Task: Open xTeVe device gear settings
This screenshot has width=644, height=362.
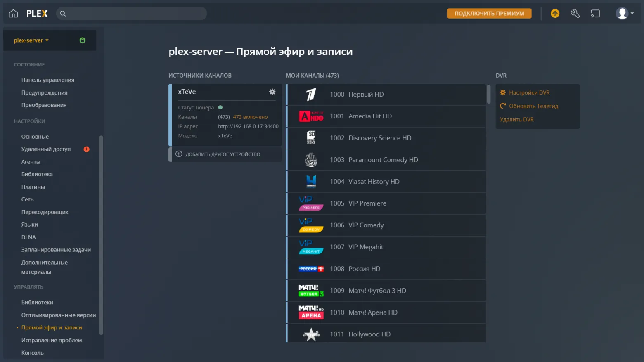Action: [272, 92]
